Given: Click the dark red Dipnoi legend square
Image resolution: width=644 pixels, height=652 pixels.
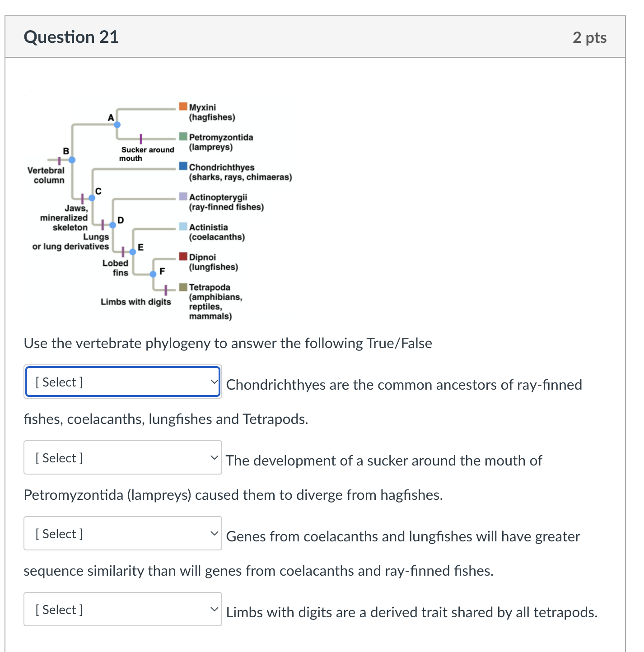Looking at the screenshot, I should tap(182, 256).
